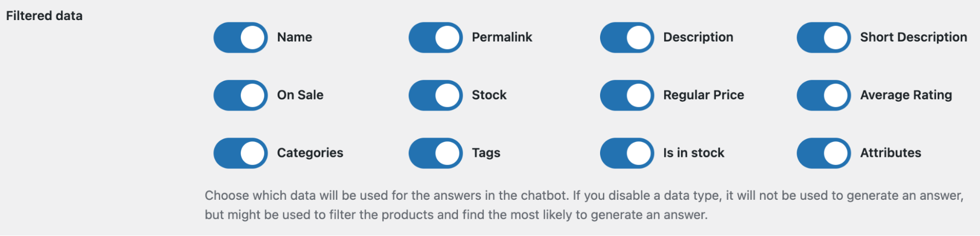
Task: Switch off the Attributes toggle
Action: pos(824,153)
